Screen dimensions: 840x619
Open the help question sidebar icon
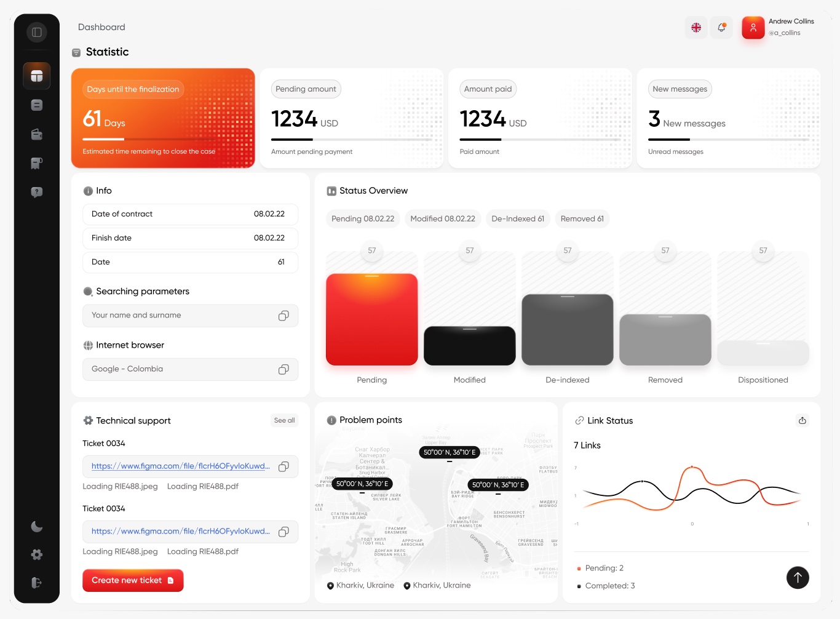(x=37, y=192)
